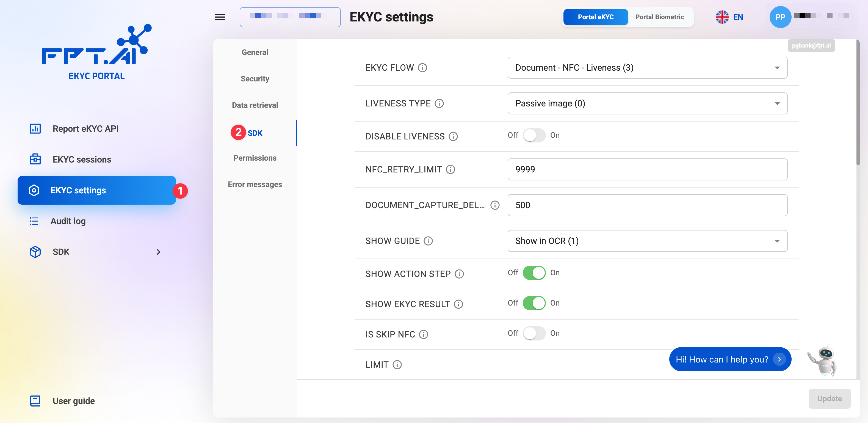Click the UK flag language icon

tap(722, 17)
